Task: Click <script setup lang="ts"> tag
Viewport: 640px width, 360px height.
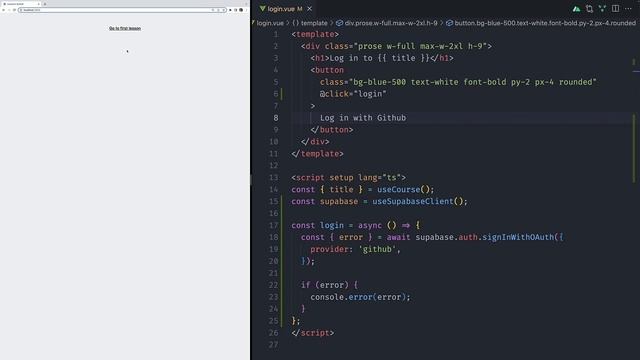Action: (349, 178)
